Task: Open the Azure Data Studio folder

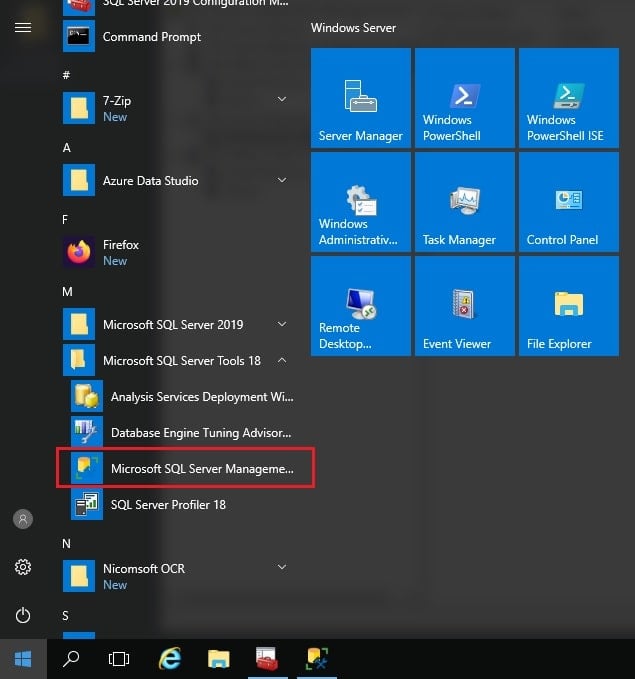Action: click(x=178, y=180)
